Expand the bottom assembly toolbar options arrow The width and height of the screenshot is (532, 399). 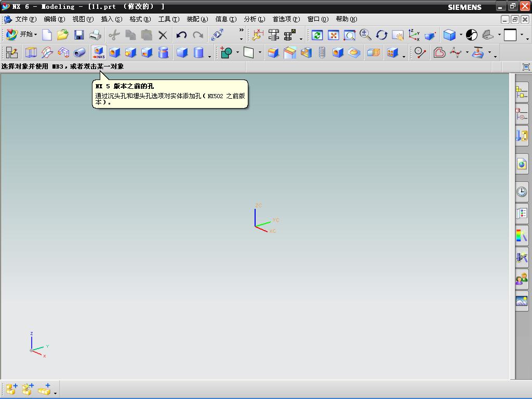(55, 393)
